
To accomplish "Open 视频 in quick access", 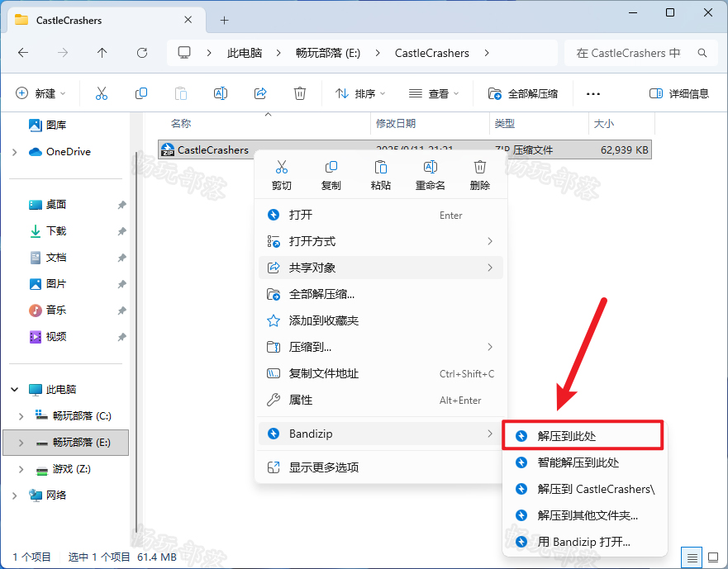I will [47, 336].
